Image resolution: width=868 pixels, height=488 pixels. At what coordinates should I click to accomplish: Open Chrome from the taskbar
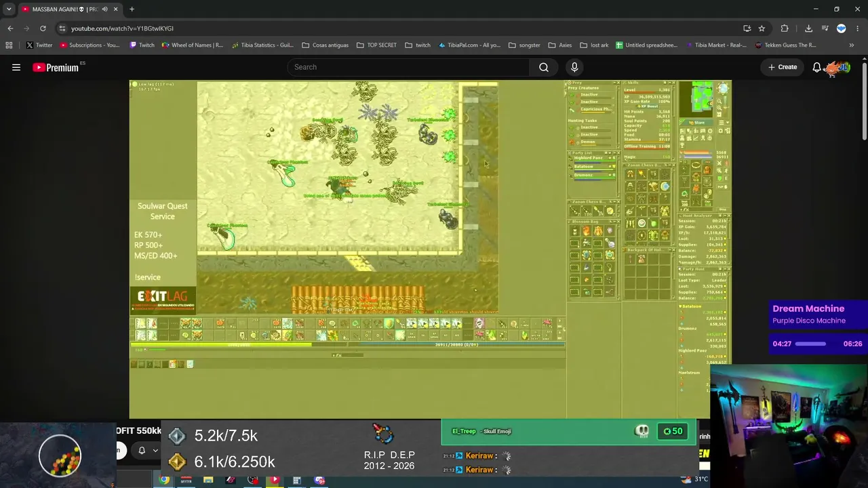[165, 480]
